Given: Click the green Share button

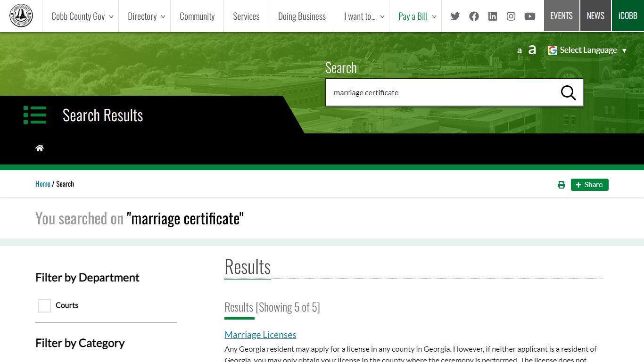Looking at the screenshot, I should pos(589,185).
